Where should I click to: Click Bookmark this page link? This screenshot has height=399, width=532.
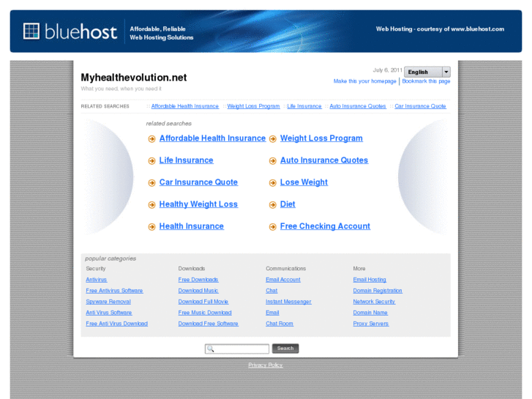pyautogui.click(x=426, y=81)
